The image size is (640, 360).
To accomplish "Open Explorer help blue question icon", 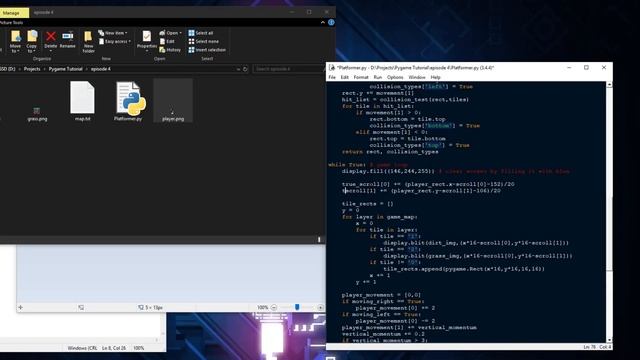I will pyautogui.click(x=331, y=22).
